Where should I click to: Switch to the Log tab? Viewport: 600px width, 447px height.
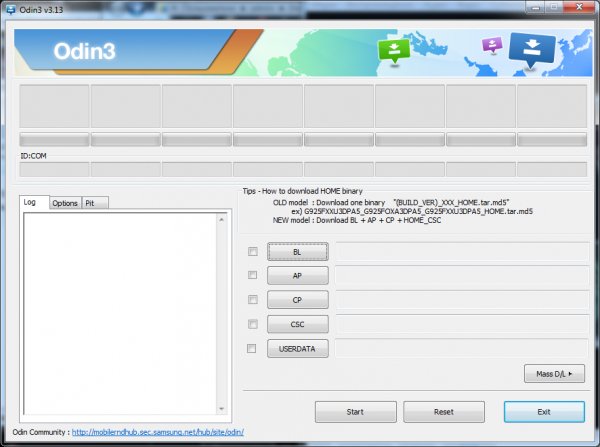(34, 202)
